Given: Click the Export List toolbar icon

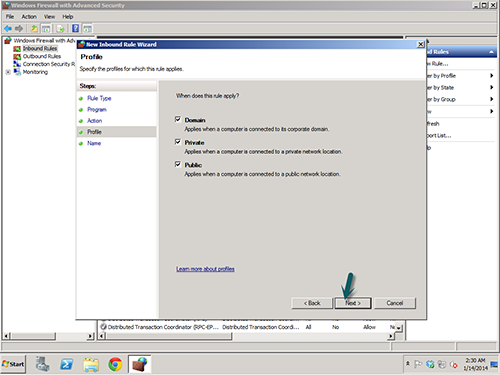Looking at the screenshot, I should [x=60, y=29].
